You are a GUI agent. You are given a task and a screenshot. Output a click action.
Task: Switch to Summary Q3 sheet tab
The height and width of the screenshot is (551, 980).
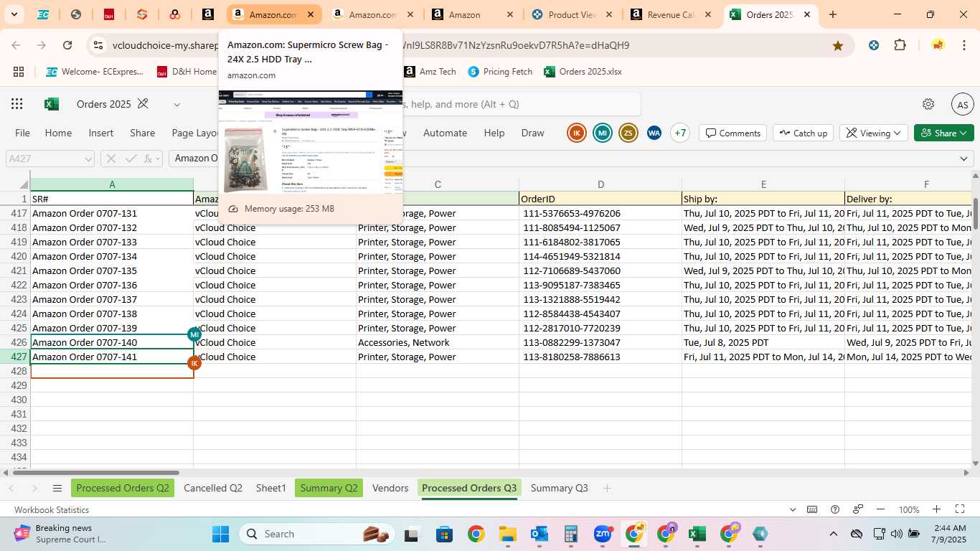(559, 488)
